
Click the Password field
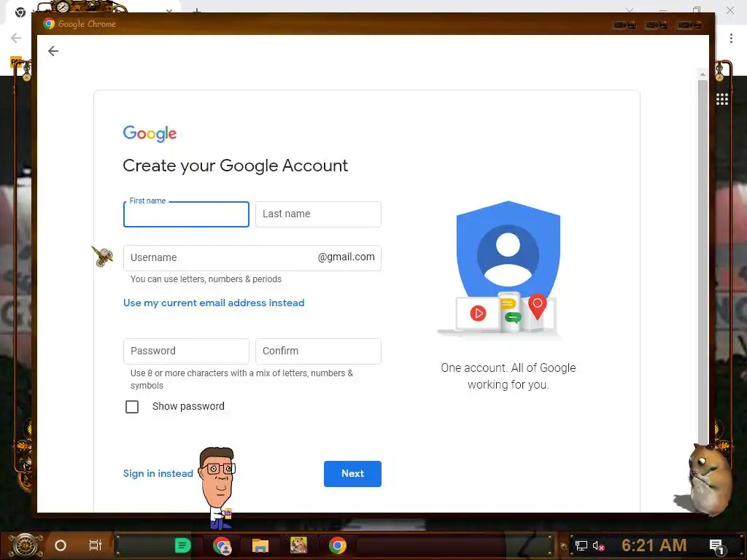(x=186, y=351)
